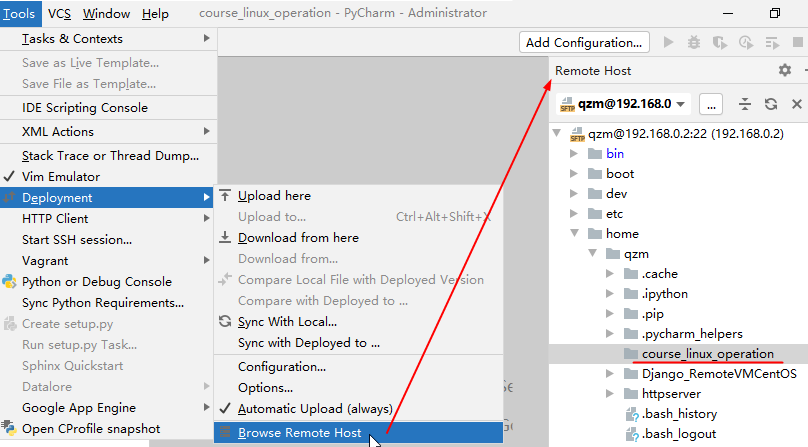Open the Tools menu
The height and width of the screenshot is (447, 808).
click(x=19, y=13)
